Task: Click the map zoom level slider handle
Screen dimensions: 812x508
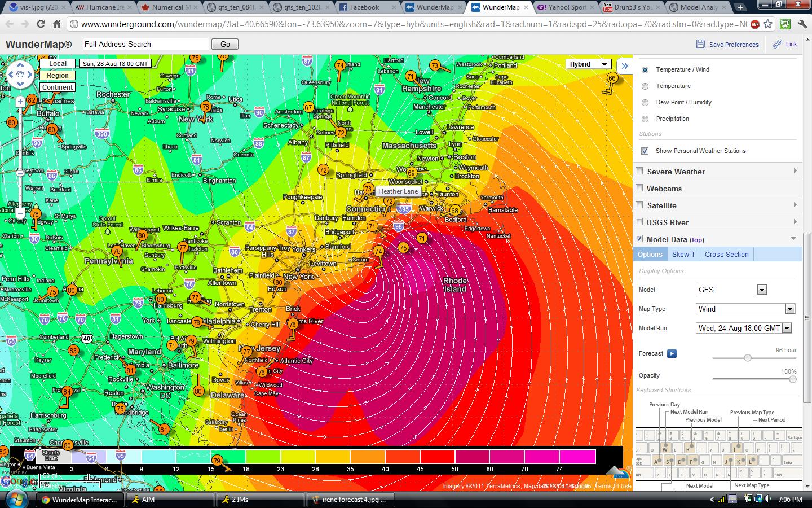Action: point(20,172)
